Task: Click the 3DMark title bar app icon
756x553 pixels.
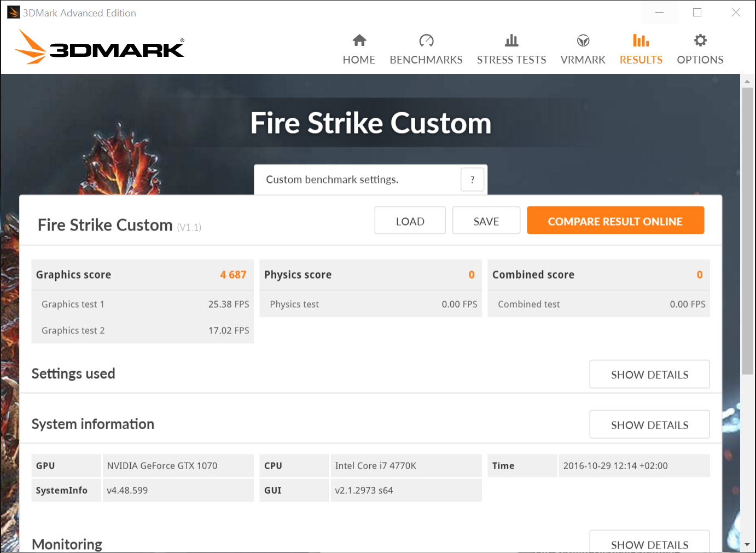Action: pos(13,12)
